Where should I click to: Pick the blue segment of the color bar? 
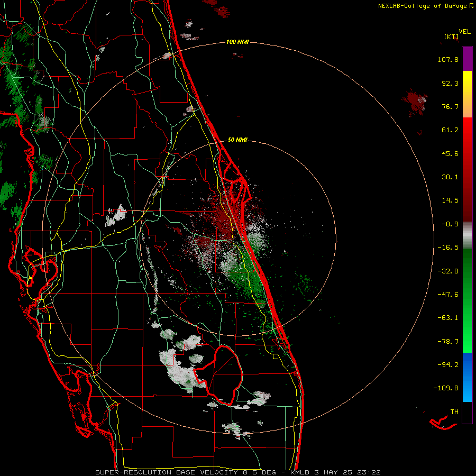pyautogui.click(x=467, y=377)
